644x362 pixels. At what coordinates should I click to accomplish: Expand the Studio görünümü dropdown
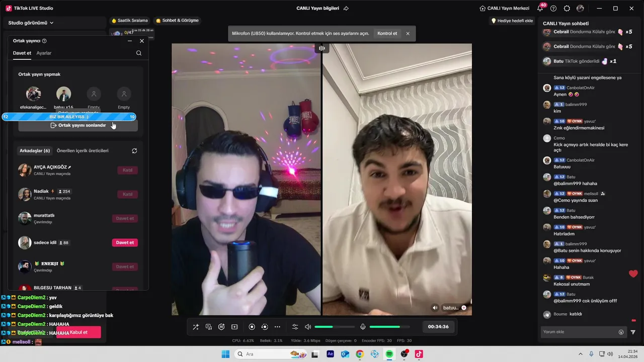click(31, 23)
